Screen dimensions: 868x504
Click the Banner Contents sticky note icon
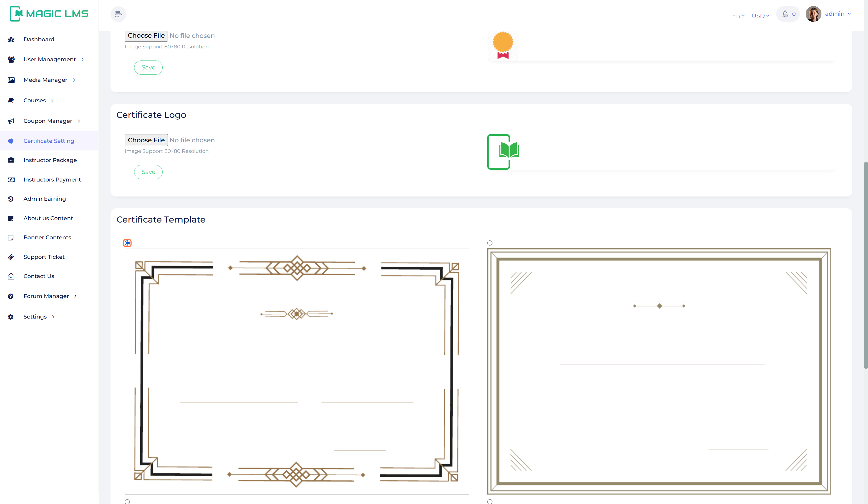pos(11,238)
